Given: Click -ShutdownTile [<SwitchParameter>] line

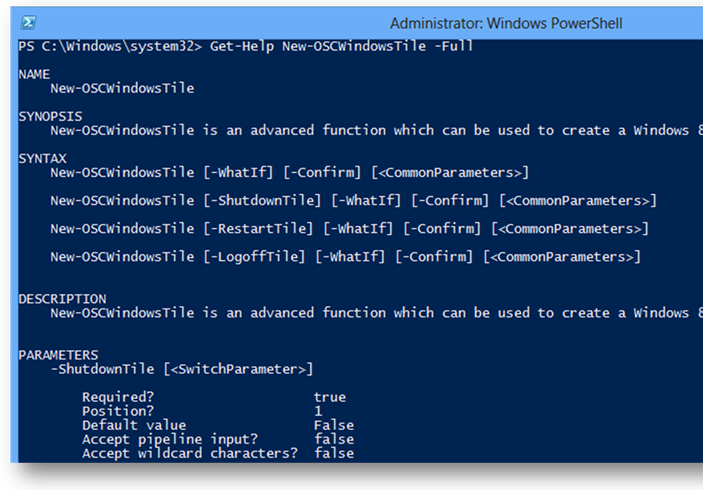Looking at the screenshot, I should (182, 369).
